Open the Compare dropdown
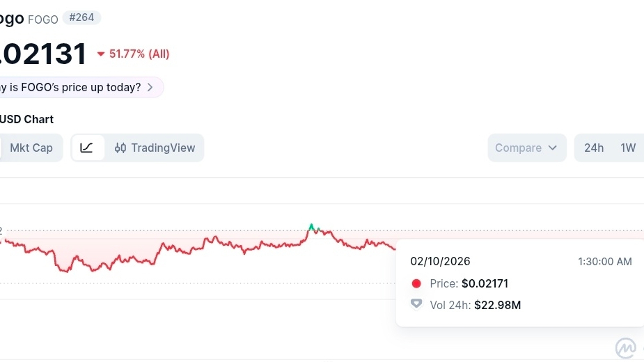The width and height of the screenshot is (644, 362). coord(526,148)
